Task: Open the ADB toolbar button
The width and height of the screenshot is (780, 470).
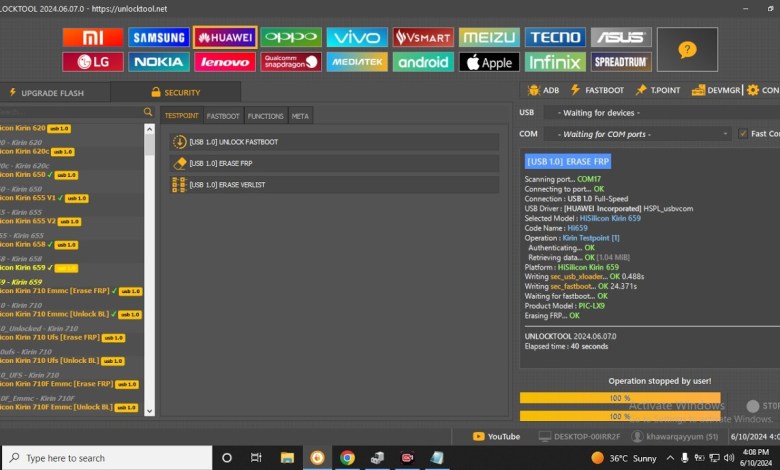Action: (x=543, y=90)
